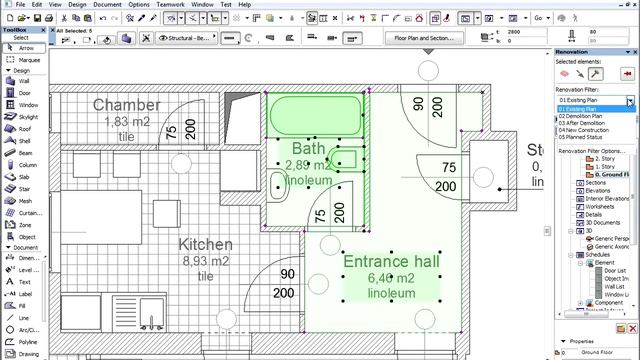Set selected elements to To Be Demolished
The image size is (640, 360).
[x=580, y=74]
